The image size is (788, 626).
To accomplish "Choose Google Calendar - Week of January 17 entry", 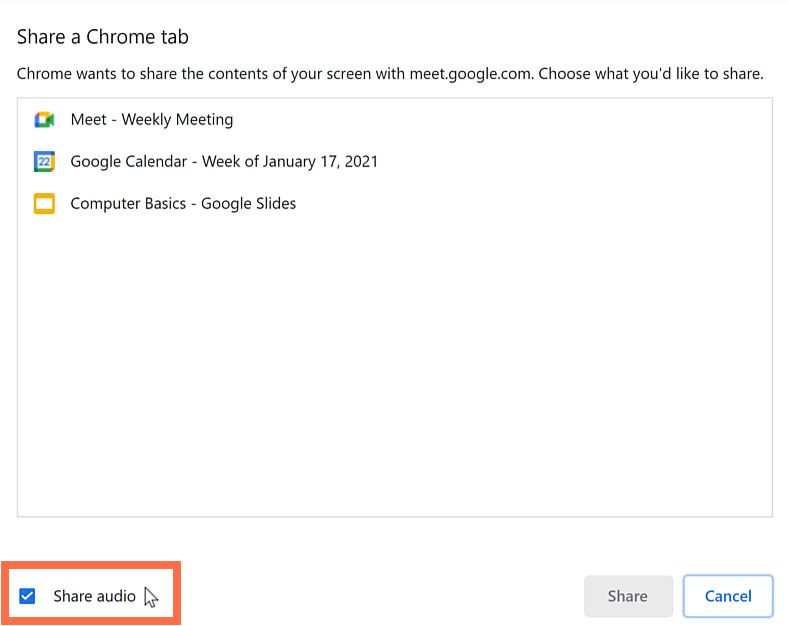I will click(224, 162).
